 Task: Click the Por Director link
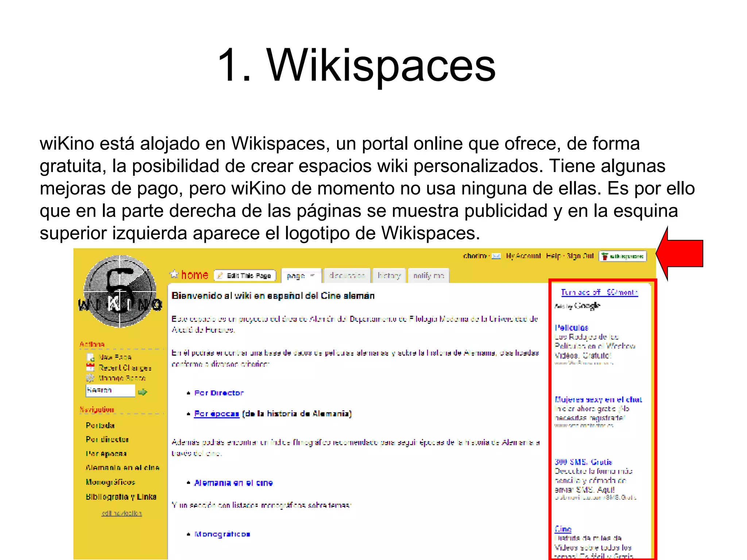pos(219,393)
